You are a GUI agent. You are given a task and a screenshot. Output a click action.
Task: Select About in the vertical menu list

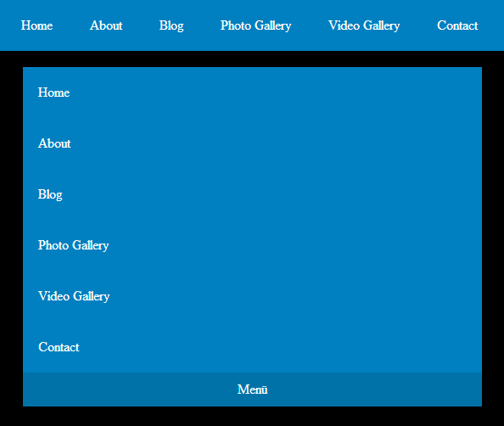point(252,143)
